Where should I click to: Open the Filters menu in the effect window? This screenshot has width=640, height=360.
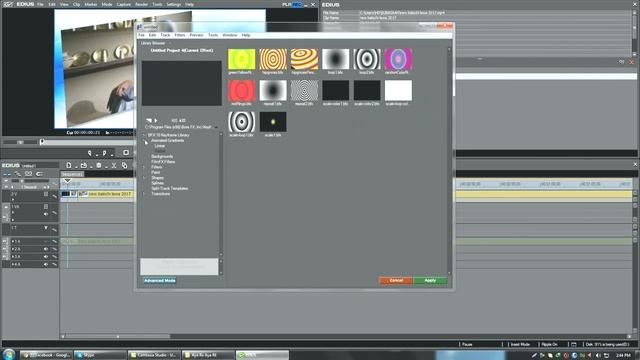(180, 35)
